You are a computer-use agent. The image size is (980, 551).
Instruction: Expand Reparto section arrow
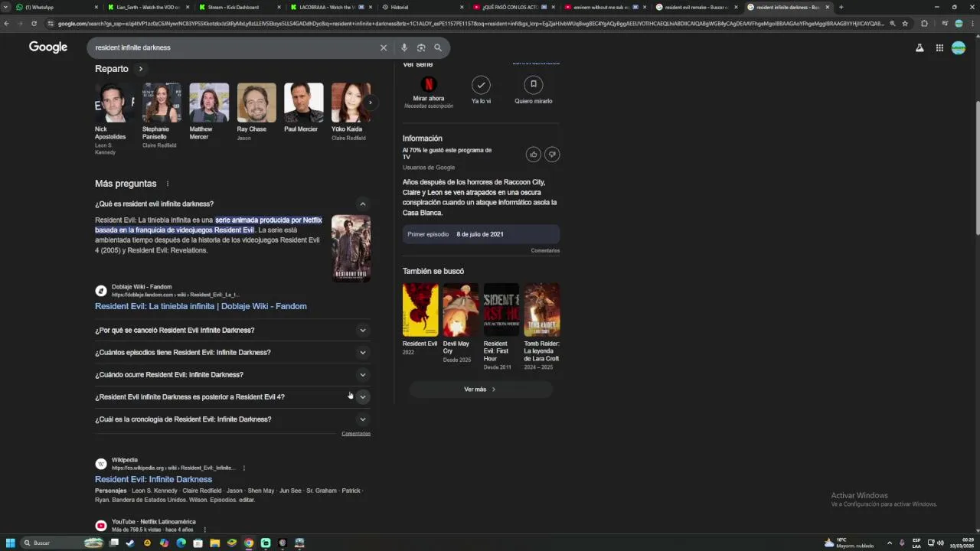coord(140,69)
